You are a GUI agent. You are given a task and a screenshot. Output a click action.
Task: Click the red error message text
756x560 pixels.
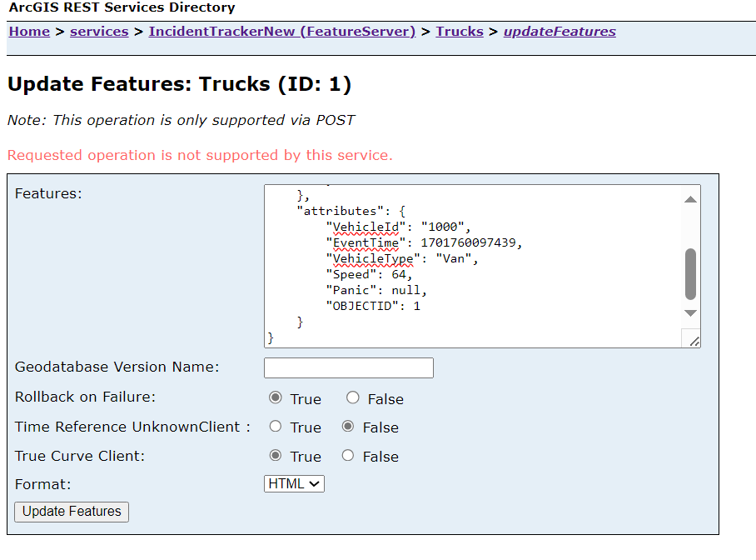200,156
